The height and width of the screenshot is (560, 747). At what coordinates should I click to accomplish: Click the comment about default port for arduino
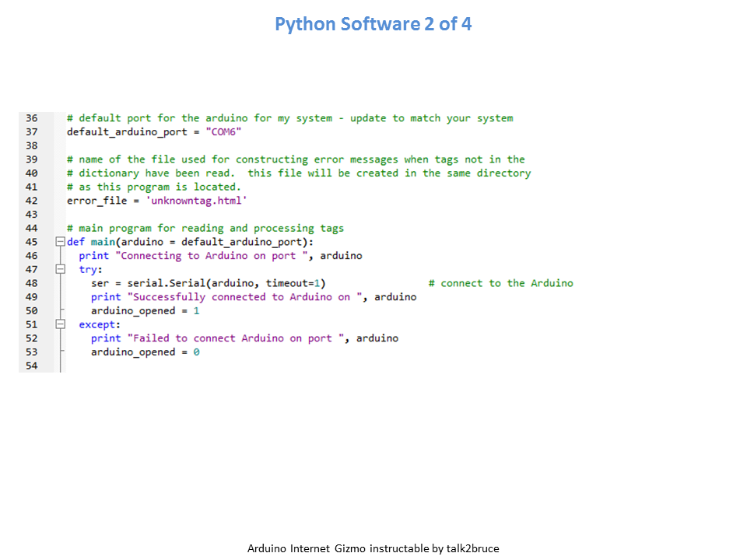click(290, 118)
